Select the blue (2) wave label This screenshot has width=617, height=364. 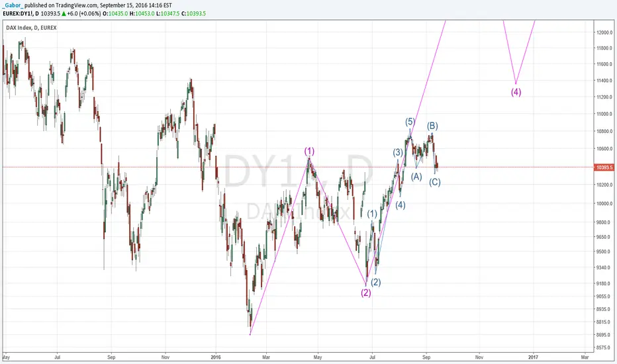pyautogui.click(x=376, y=282)
